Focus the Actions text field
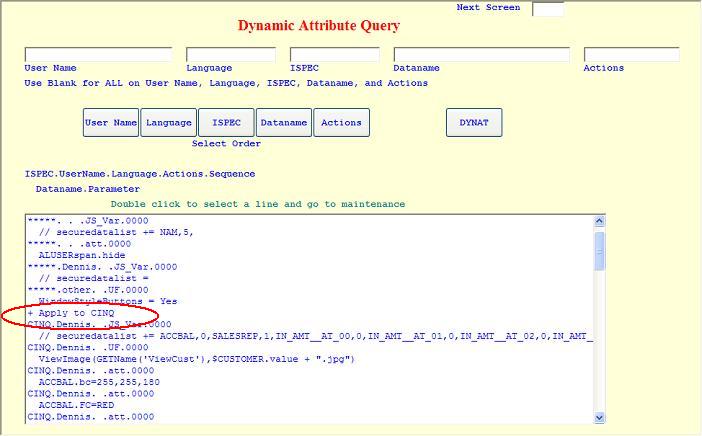Viewport: 702px width, 436px height. (631, 55)
